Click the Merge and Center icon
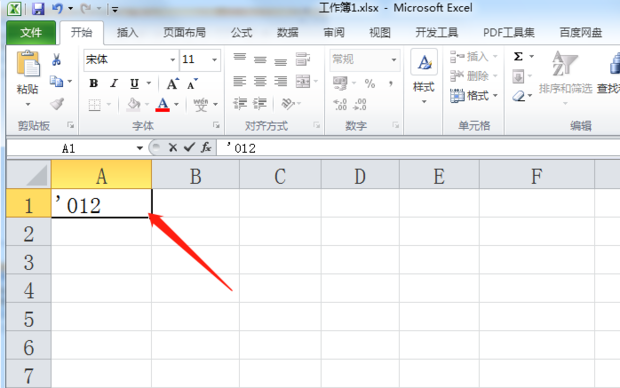620x388 pixels. pyautogui.click(x=303, y=81)
